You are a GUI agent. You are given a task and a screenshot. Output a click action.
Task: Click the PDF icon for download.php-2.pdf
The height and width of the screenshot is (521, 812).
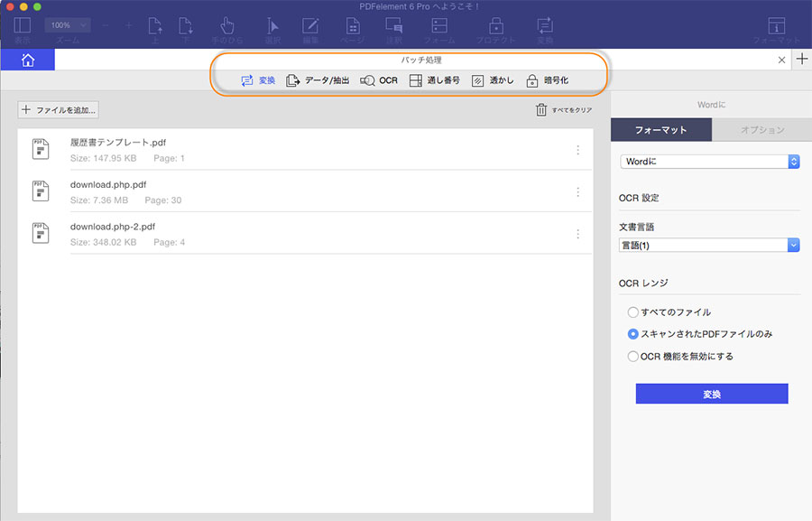pos(41,233)
